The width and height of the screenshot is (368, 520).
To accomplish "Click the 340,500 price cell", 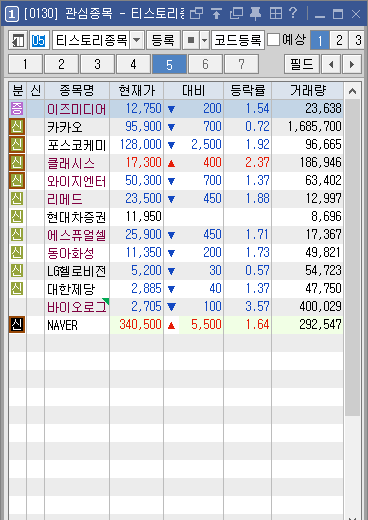I will click(x=137, y=324).
